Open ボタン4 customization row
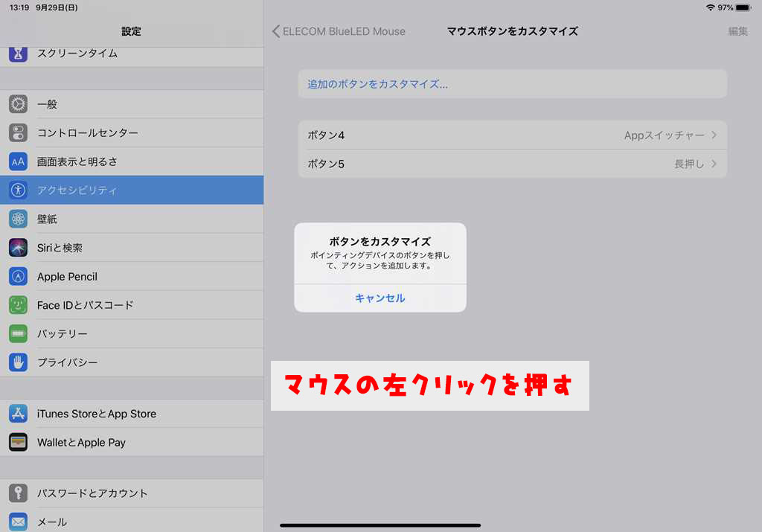 point(512,135)
